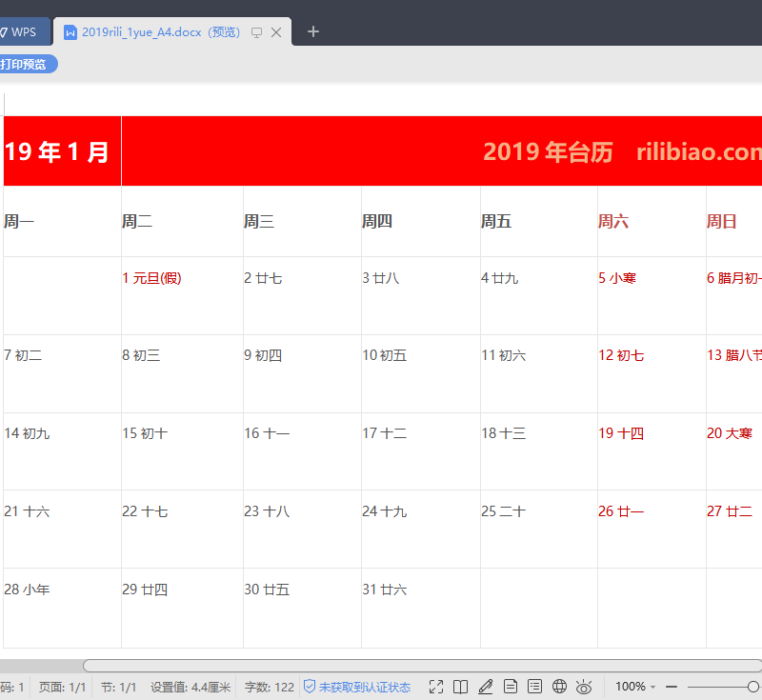Viewport: 762px width, 700px height.
Task: Click the 周日 column header
Action: click(734, 222)
